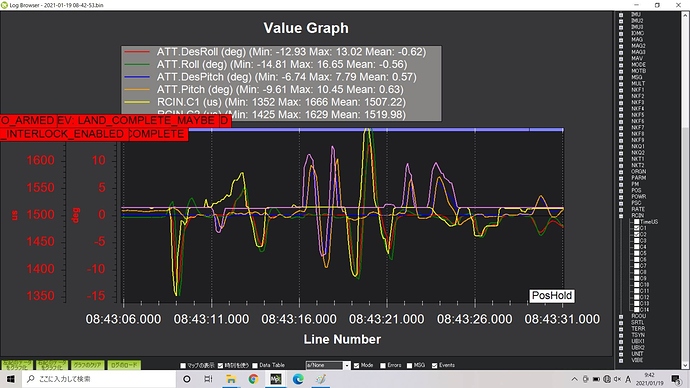Enable the Data Table checkbox
The width and height of the screenshot is (690, 388).
point(255,366)
